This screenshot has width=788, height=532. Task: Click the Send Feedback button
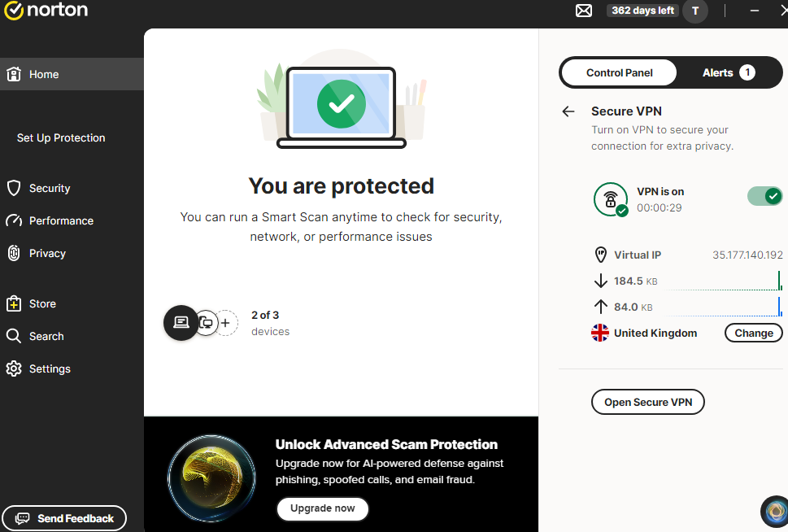point(64,518)
